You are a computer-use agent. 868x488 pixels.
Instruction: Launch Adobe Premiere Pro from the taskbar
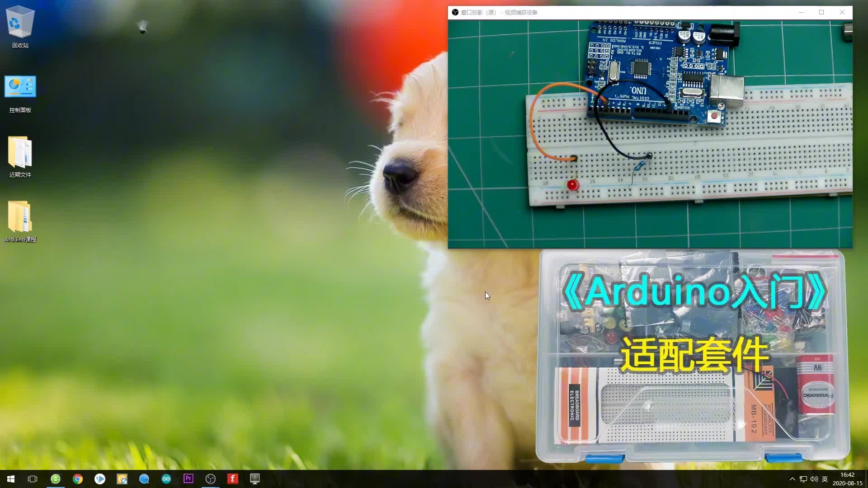[x=189, y=479]
